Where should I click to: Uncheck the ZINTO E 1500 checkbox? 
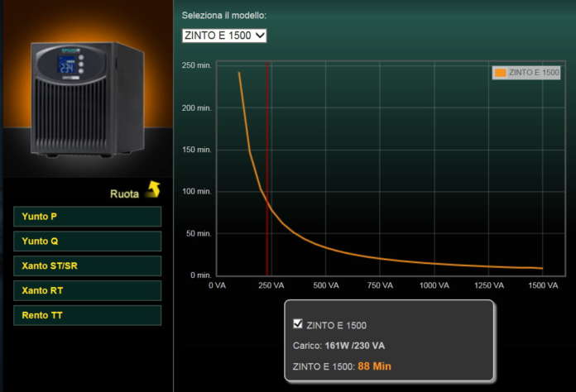pos(298,324)
